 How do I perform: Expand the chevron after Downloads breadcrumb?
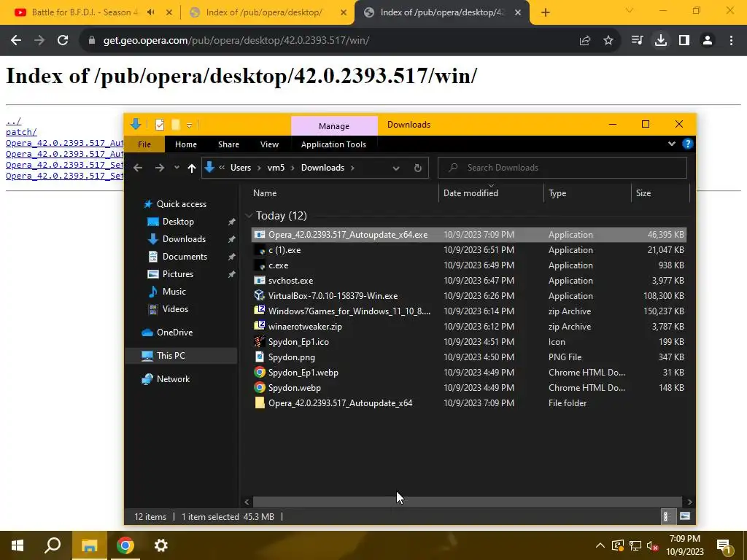[352, 168]
